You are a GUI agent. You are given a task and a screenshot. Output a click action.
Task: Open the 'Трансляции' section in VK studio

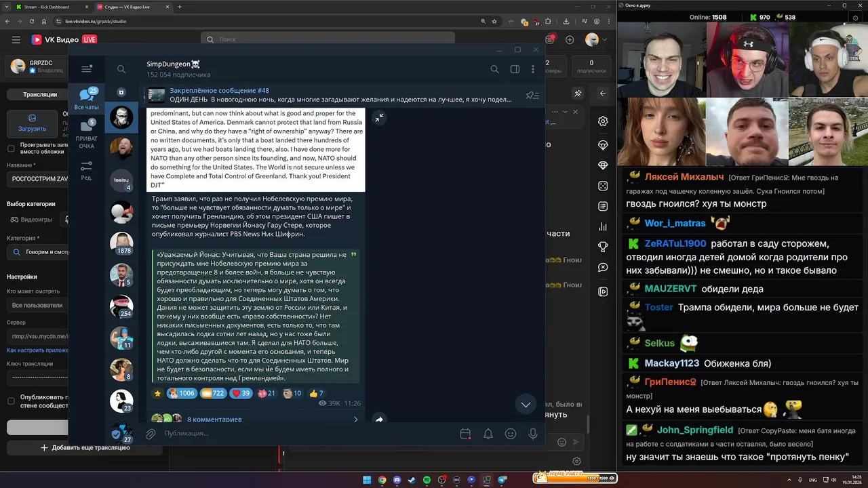(x=37, y=94)
